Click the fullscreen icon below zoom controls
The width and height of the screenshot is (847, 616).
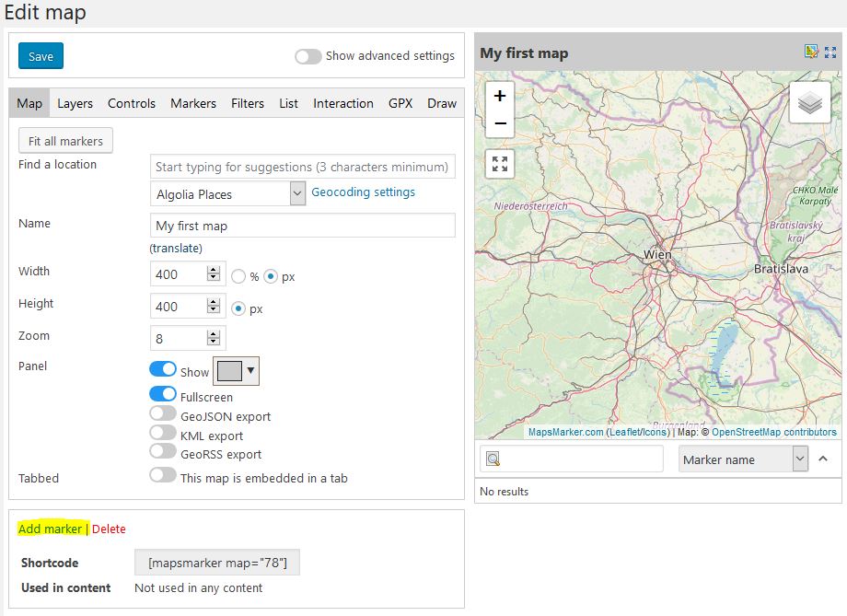[500, 164]
